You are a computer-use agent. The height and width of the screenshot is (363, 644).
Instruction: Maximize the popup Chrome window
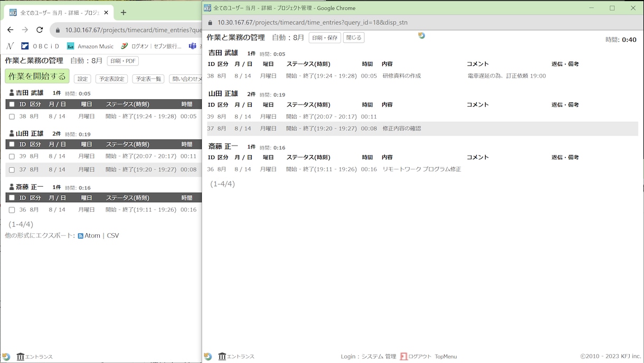[612, 8]
